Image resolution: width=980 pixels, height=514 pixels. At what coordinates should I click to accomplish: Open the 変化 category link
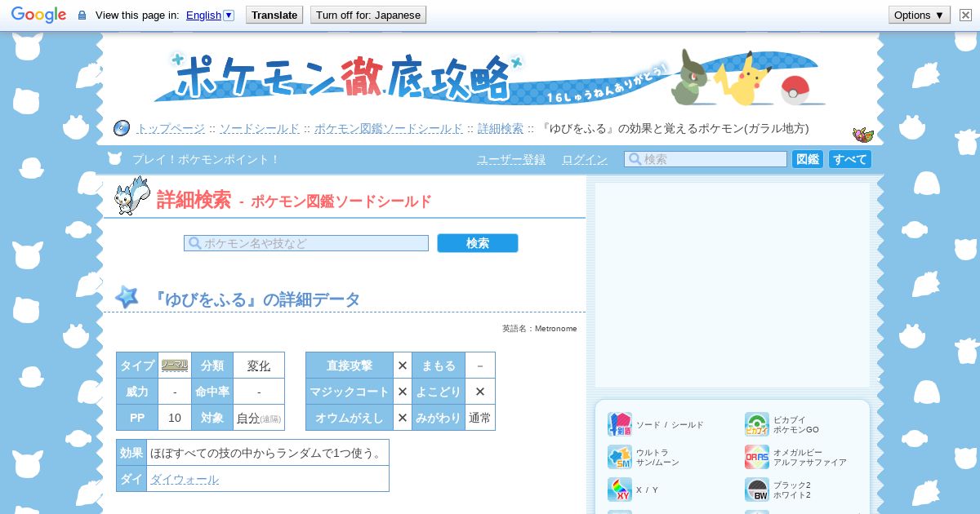pos(259,366)
